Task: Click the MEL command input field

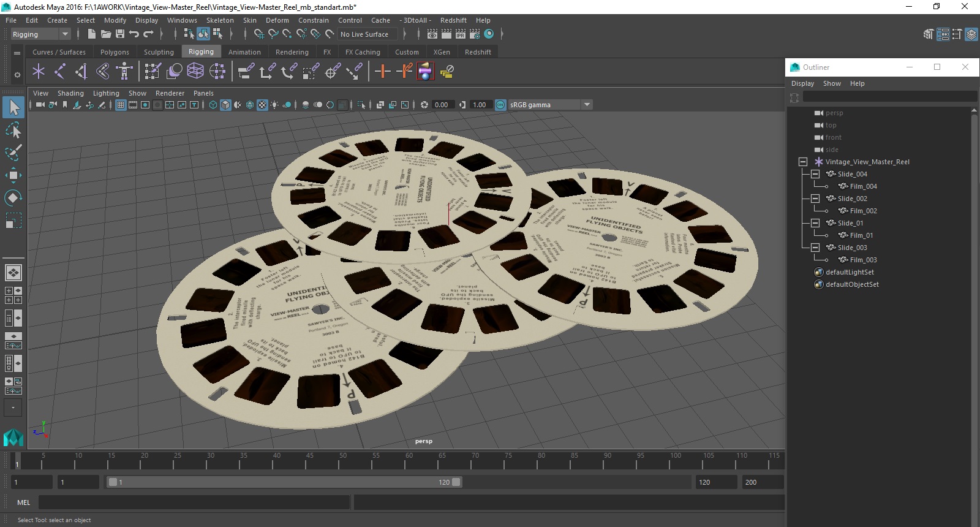Action: [194, 502]
